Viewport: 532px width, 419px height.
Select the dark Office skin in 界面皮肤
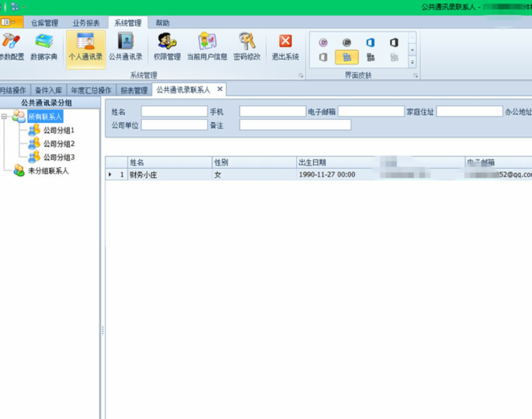tap(394, 43)
